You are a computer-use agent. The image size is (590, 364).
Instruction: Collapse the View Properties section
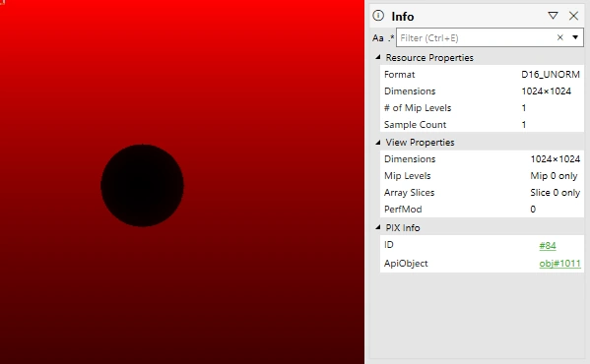[378, 143]
